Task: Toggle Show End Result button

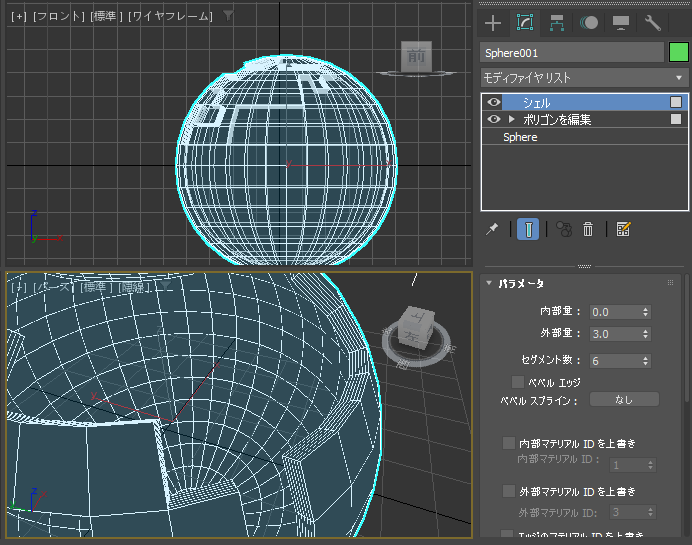Action: coord(528,229)
